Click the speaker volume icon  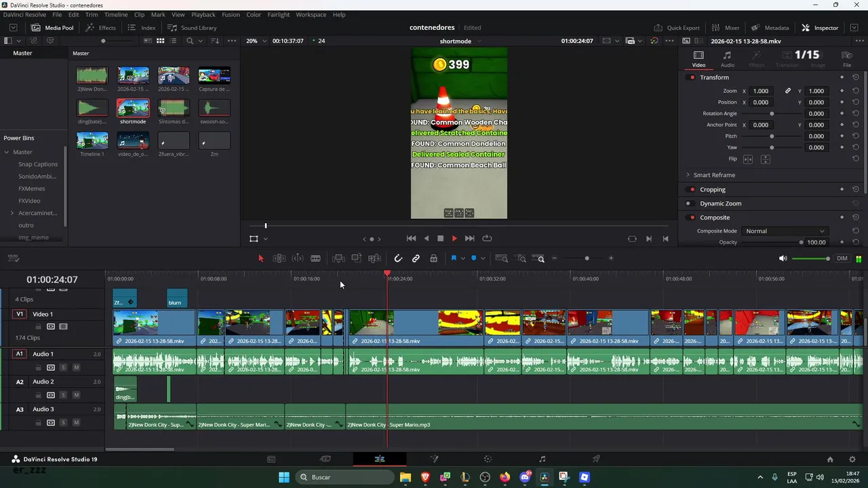pyautogui.click(x=783, y=258)
